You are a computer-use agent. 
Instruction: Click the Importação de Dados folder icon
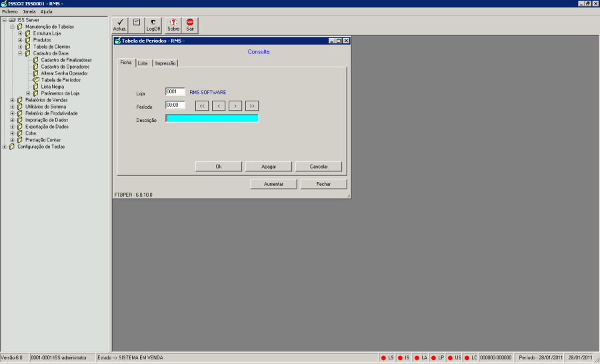(20, 120)
